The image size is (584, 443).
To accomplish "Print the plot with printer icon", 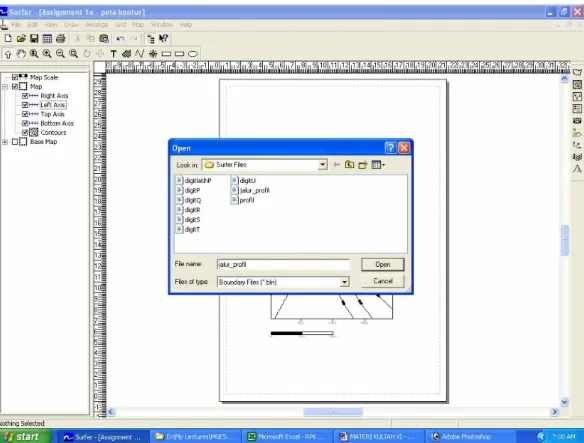I will pyautogui.click(x=61, y=38).
